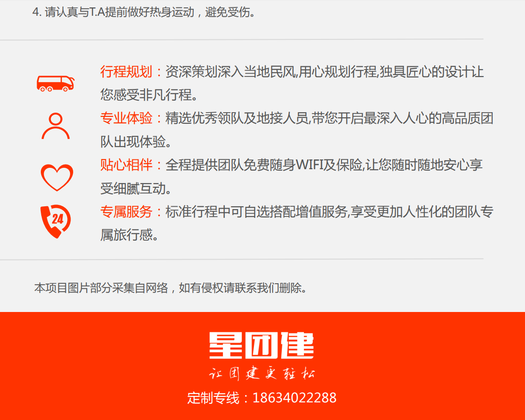
Task: Click the person outline icon
Action: pos(56,126)
